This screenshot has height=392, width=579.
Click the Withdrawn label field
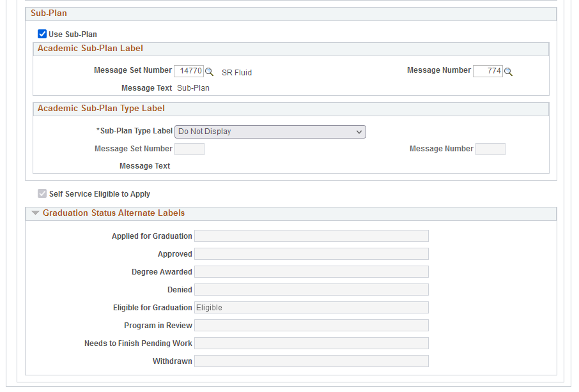click(312, 361)
